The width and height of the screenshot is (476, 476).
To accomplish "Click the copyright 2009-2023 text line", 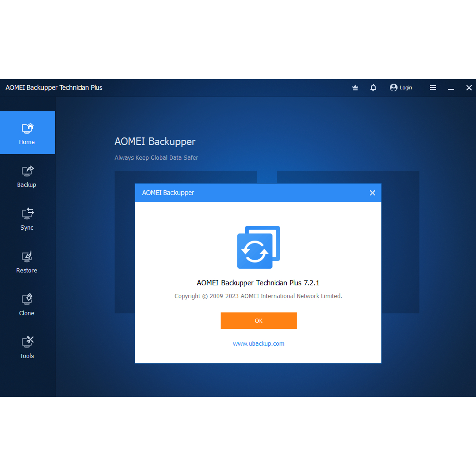I will pyautogui.click(x=258, y=296).
